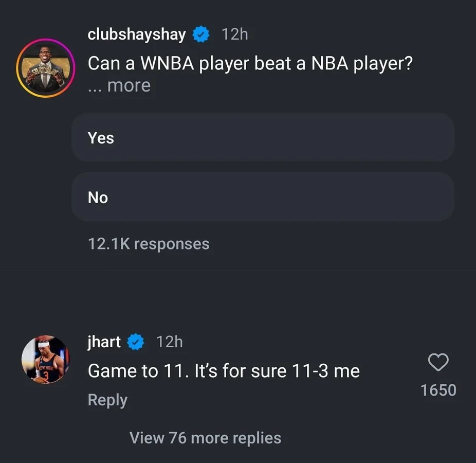Reply to jhart's comment
Screen dimensions: 476x463
pyautogui.click(x=107, y=400)
